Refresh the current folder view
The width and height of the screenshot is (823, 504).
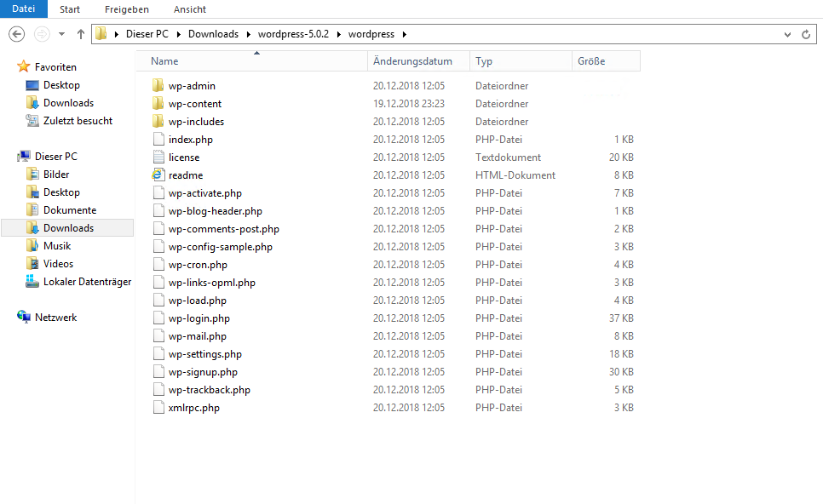tap(806, 35)
